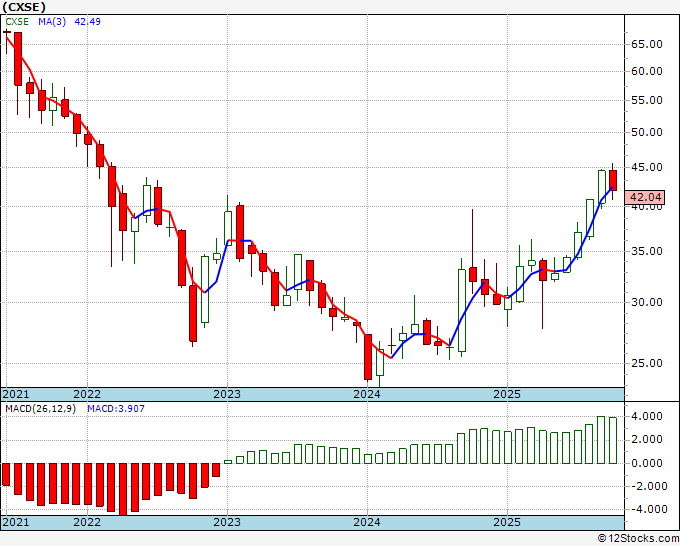
Task: Click the tallest red candlestick near 65
Action: (18, 59)
